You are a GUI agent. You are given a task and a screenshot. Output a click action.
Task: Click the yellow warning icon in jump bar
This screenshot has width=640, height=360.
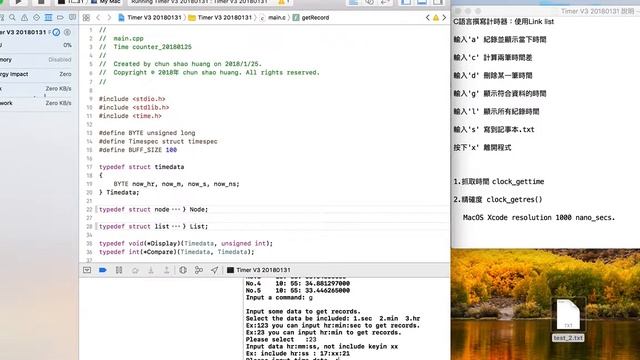pos(436,18)
